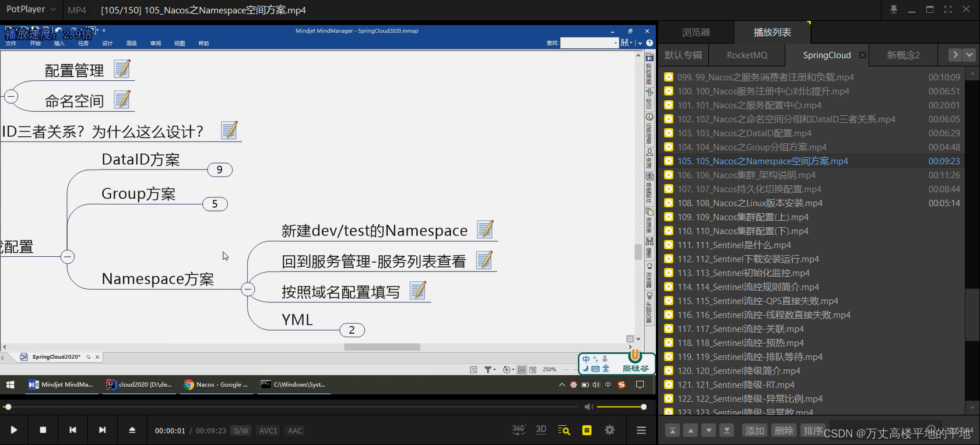Skip to the next track
980x445 pixels.
pyautogui.click(x=103, y=430)
